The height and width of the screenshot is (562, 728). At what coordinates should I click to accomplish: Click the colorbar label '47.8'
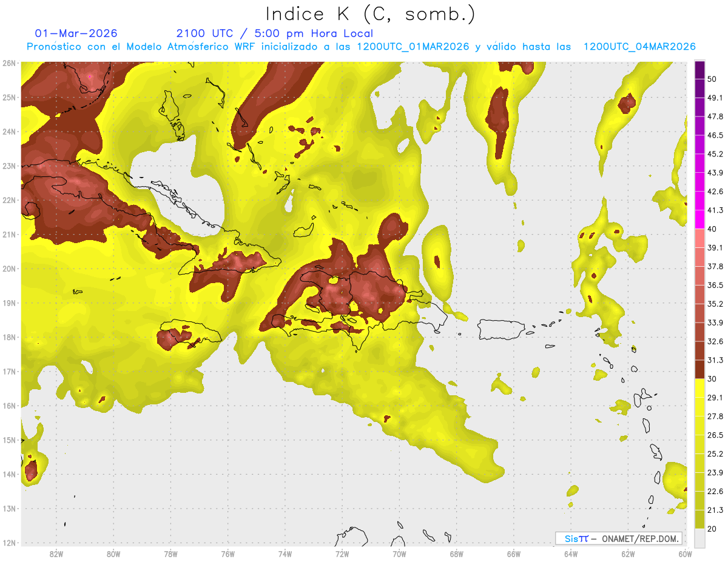715,116
